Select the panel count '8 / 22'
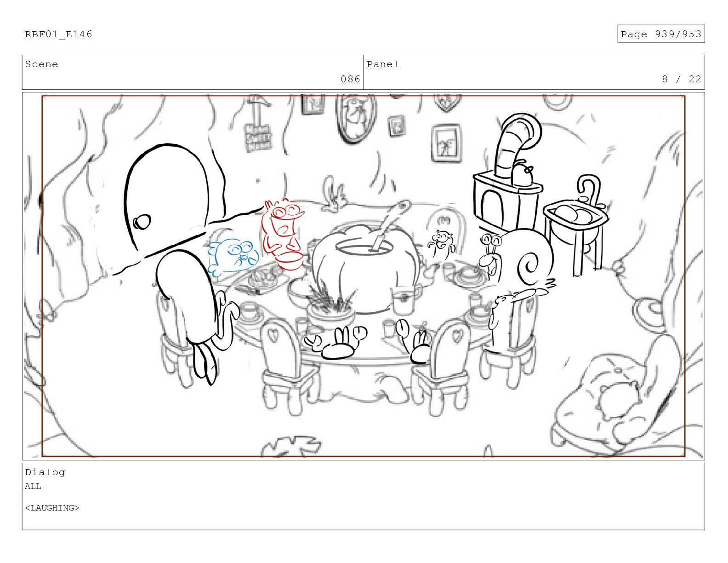728x563 pixels. click(682, 79)
